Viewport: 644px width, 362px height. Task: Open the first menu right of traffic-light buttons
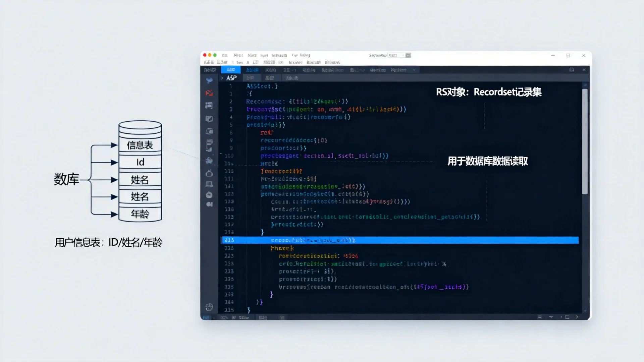pyautogui.click(x=224, y=55)
